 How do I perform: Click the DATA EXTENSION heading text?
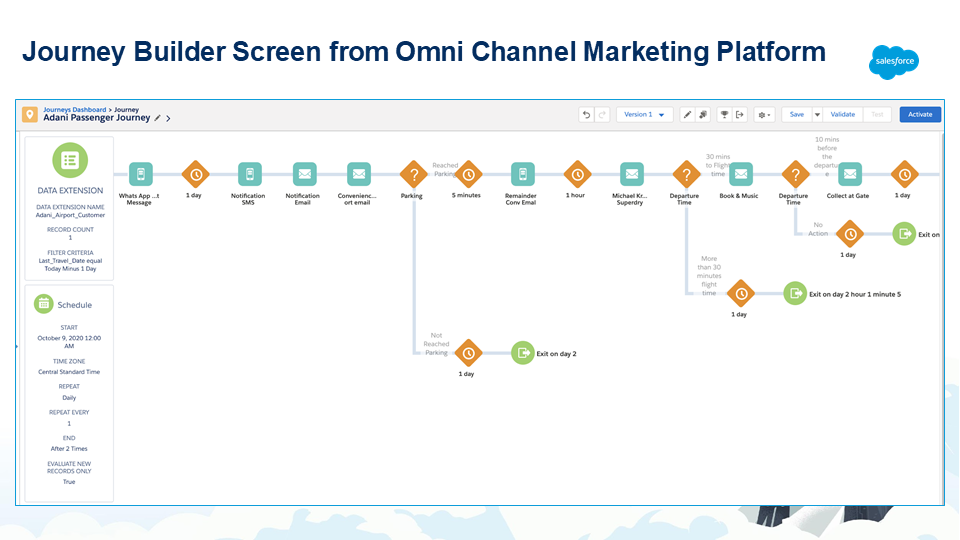pos(70,190)
